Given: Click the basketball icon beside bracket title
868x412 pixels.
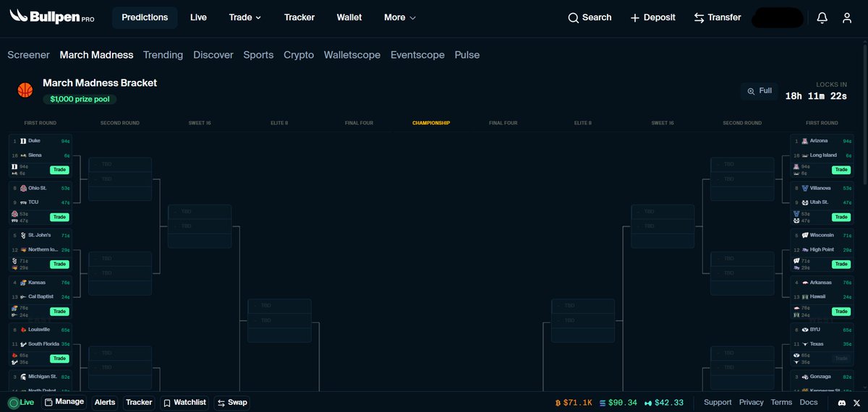Looking at the screenshot, I should [x=25, y=90].
